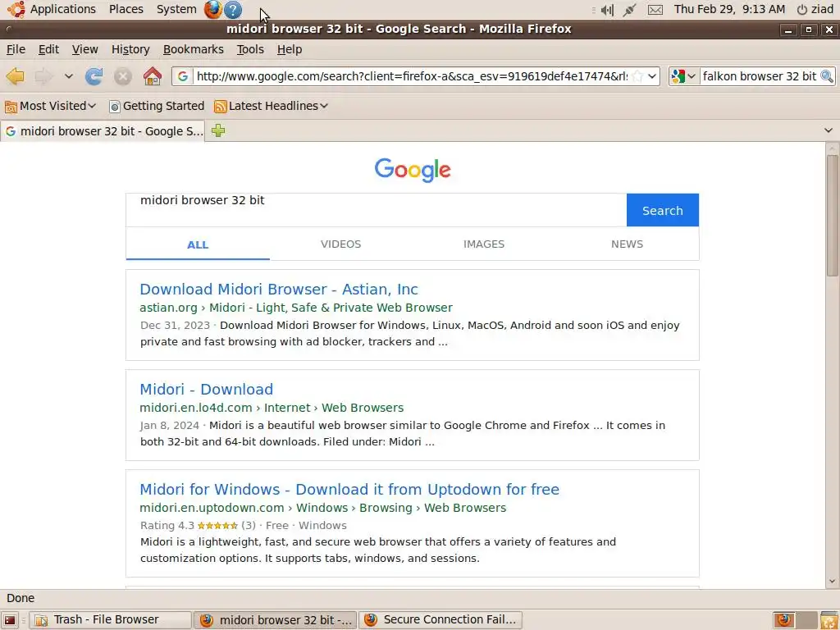The height and width of the screenshot is (630, 840).
Task: Switch to Secure Connection Fail... window
Action: [441, 620]
